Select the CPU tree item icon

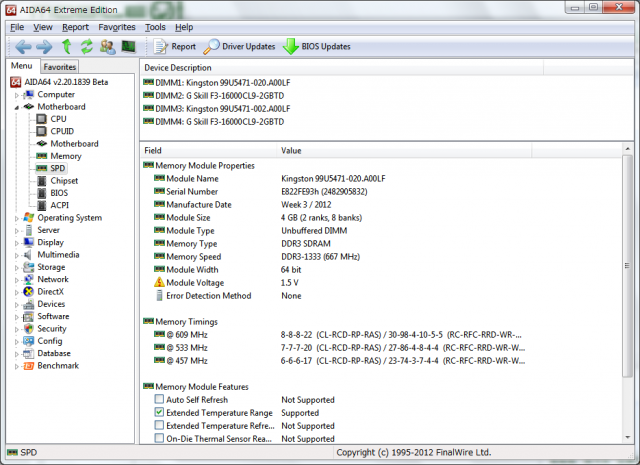42,119
